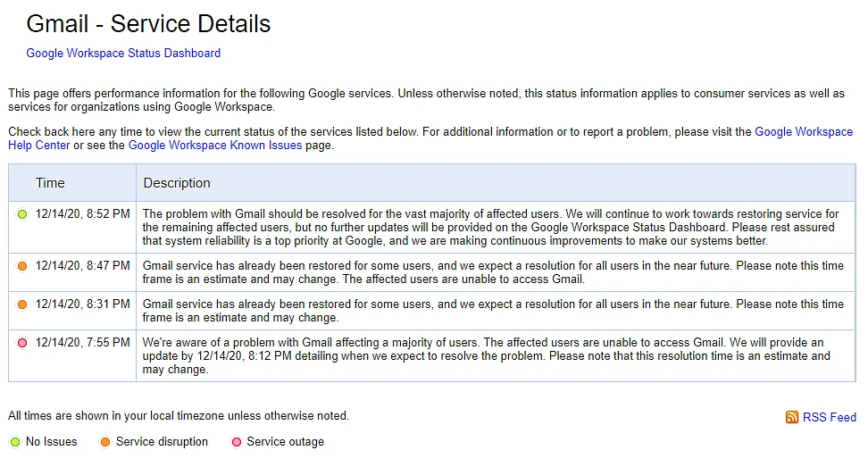Click the 12/14/20, 8:31 PM timestamp

click(x=82, y=304)
